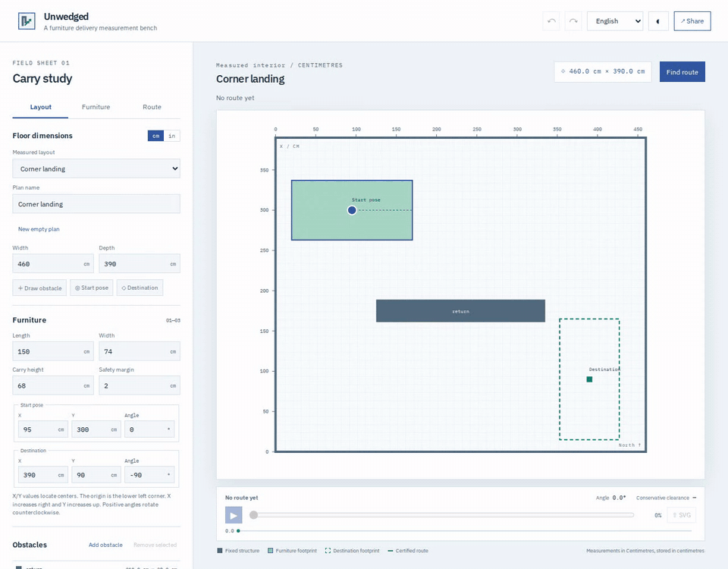
Task: Toggle dark mode with the moon icon
Action: coord(658,21)
